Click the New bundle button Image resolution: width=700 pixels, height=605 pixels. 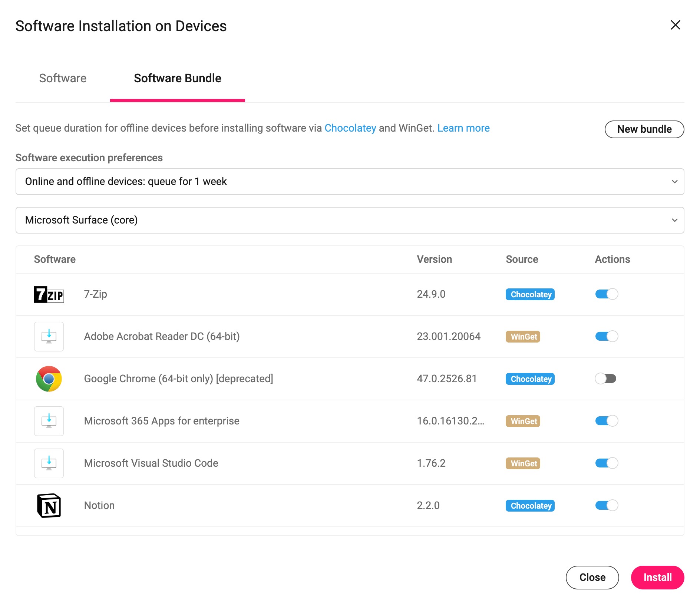pyautogui.click(x=644, y=129)
